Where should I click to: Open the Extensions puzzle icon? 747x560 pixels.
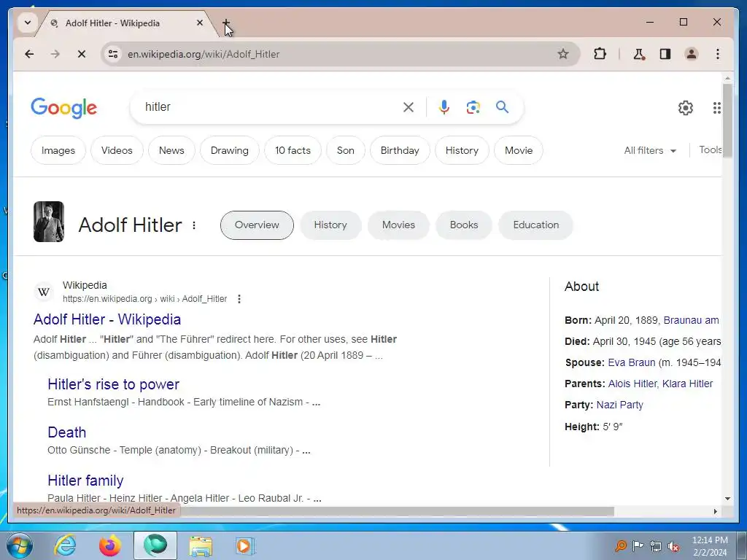point(600,54)
